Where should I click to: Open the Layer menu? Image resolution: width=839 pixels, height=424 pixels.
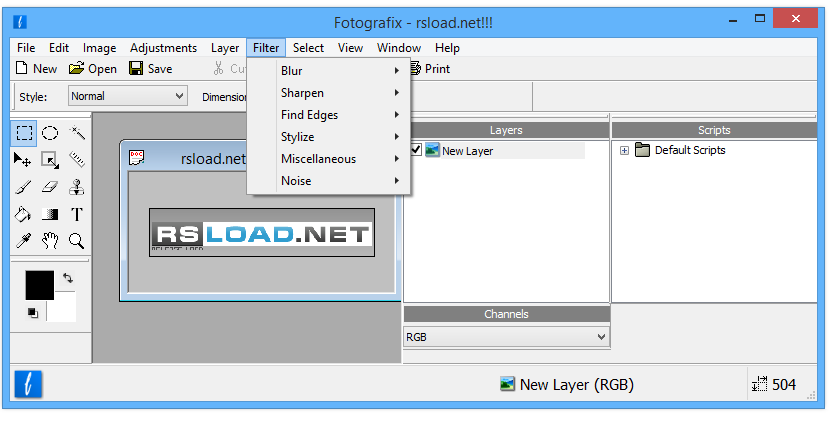(225, 48)
